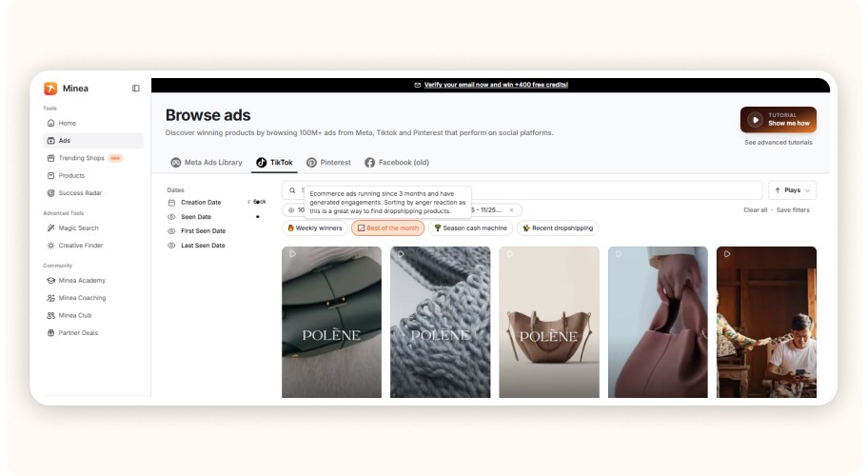Viewport: 868px width, 476px height.
Task: Clear all applied filters
Action: 755,210
